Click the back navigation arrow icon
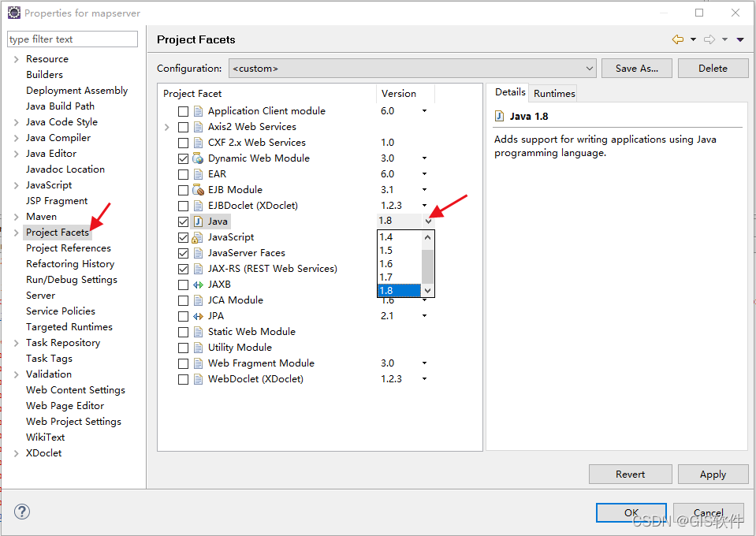756x536 pixels. click(x=678, y=39)
